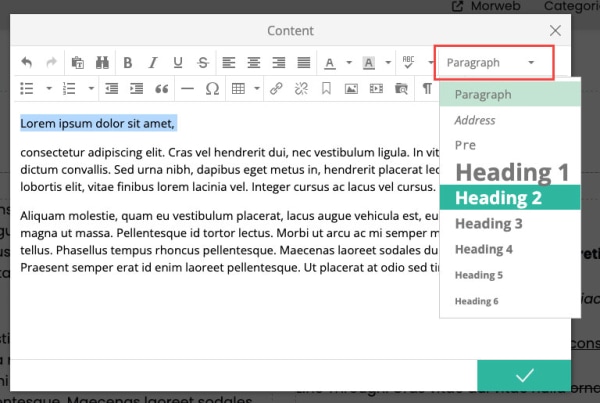Click the Remove link broken-chain icon
Screen dimensions: 600x403
click(x=301, y=88)
